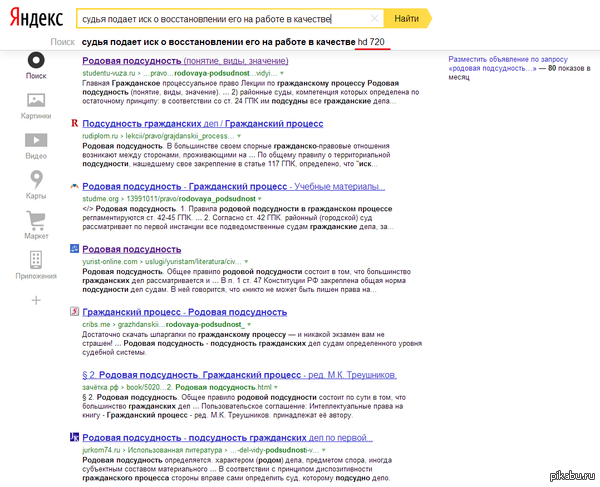This screenshot has width=600, height=487.
Task: Expand dropdown arrow next to yurist-online.com URL
Action: click(246, 262)
